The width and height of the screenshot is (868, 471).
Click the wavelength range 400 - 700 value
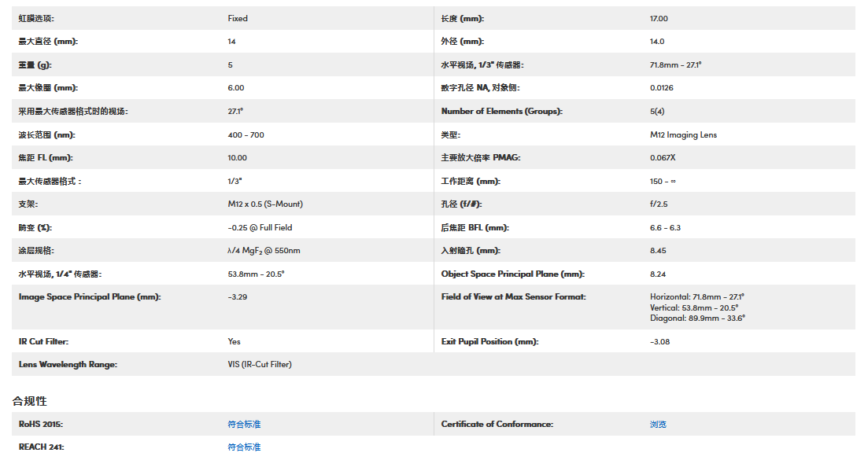point(246,134)
